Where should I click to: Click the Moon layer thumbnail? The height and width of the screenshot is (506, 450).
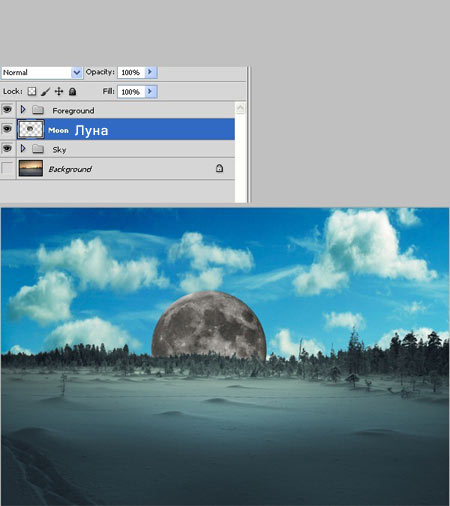tap(30, 129)
